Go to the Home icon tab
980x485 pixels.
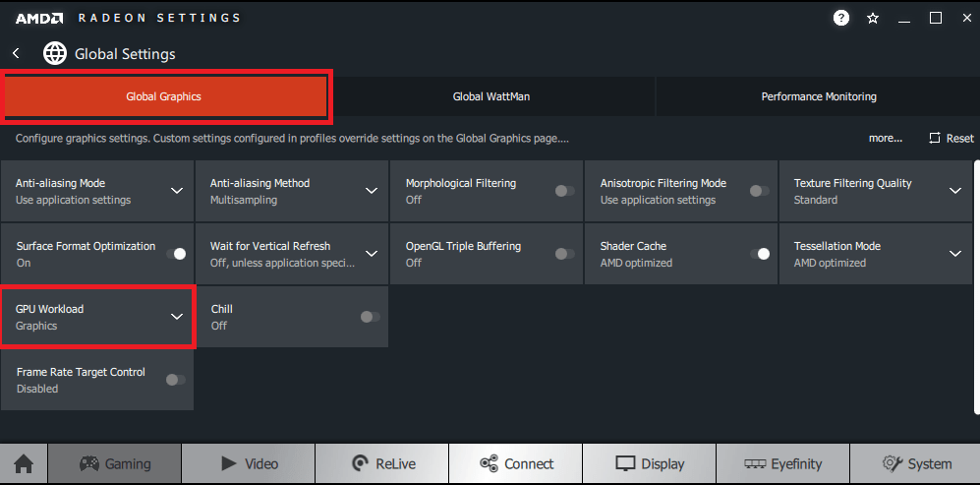[24, 463]
